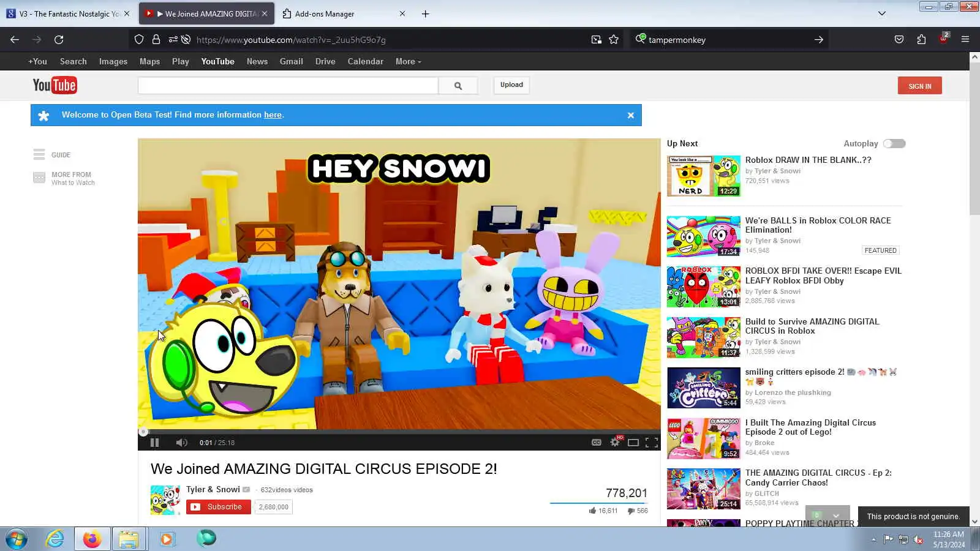Switch player to theater mode
Screen dimensions: 980x551
click(633, 443)
